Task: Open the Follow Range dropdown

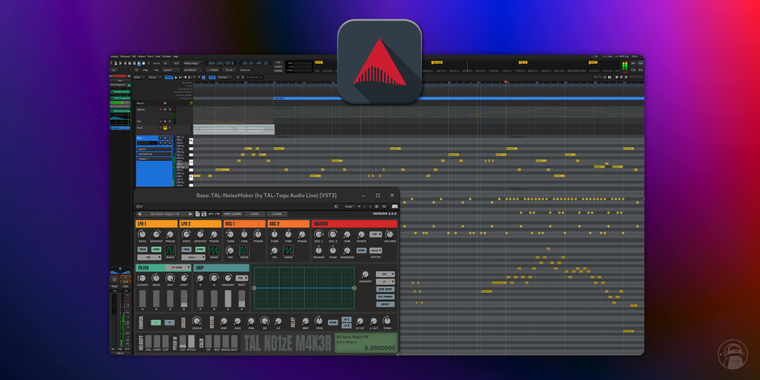Action: [193, 63]
